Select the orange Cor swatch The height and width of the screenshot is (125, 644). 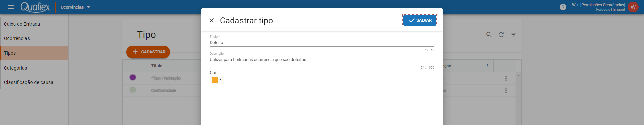(215, 80)
